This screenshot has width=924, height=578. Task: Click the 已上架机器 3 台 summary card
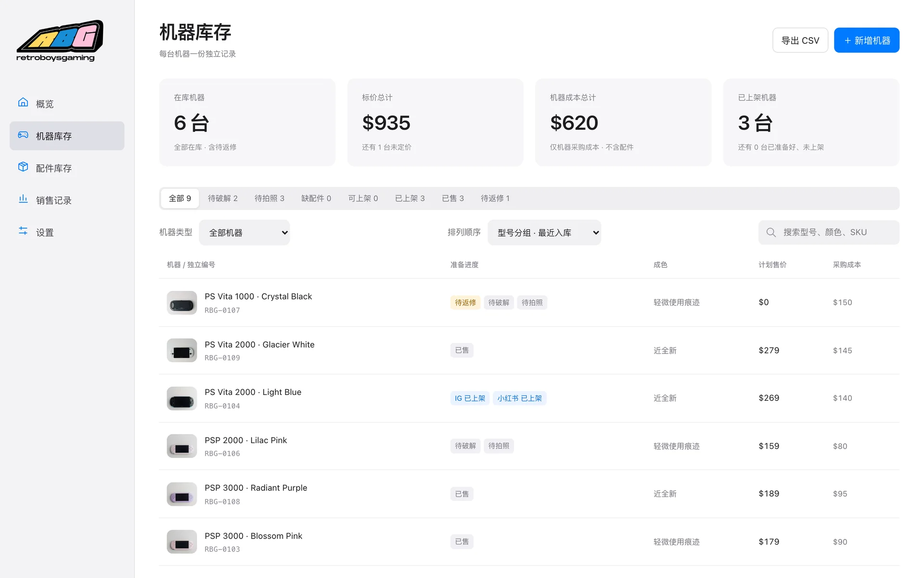(x=811, y=122)
